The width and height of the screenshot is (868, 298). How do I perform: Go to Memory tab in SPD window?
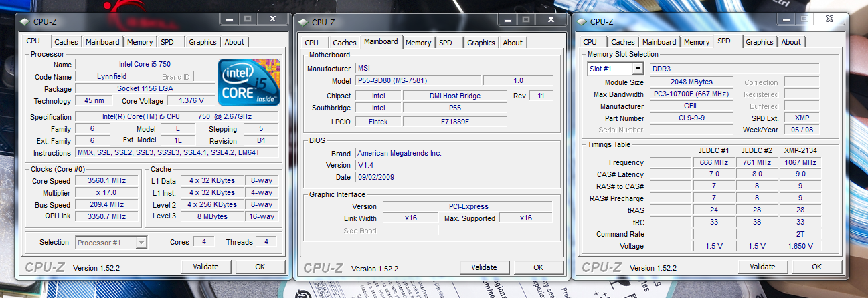[697, 42]
